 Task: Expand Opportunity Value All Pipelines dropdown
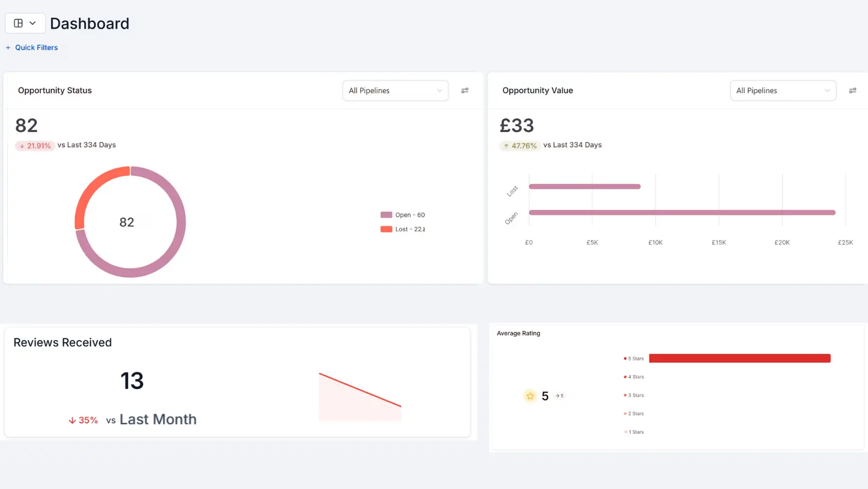point(783,90)
